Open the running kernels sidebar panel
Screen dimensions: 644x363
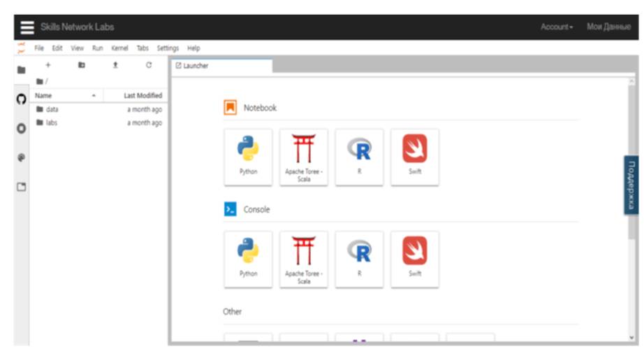(x=21, y=129)
